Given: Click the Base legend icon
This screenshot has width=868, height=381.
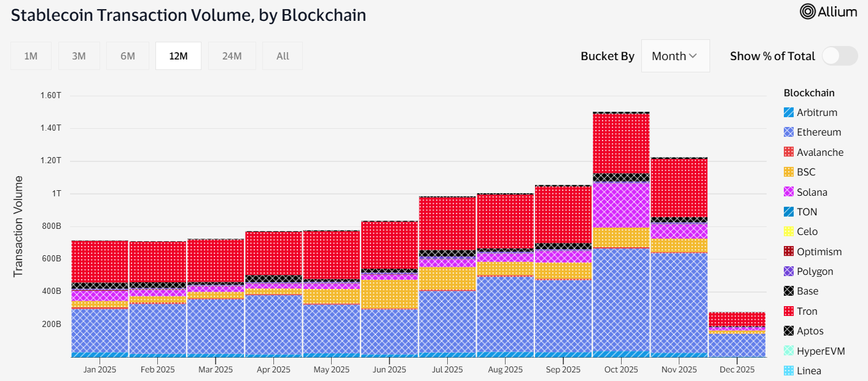Looking at the screenshot, I should 789,291.
